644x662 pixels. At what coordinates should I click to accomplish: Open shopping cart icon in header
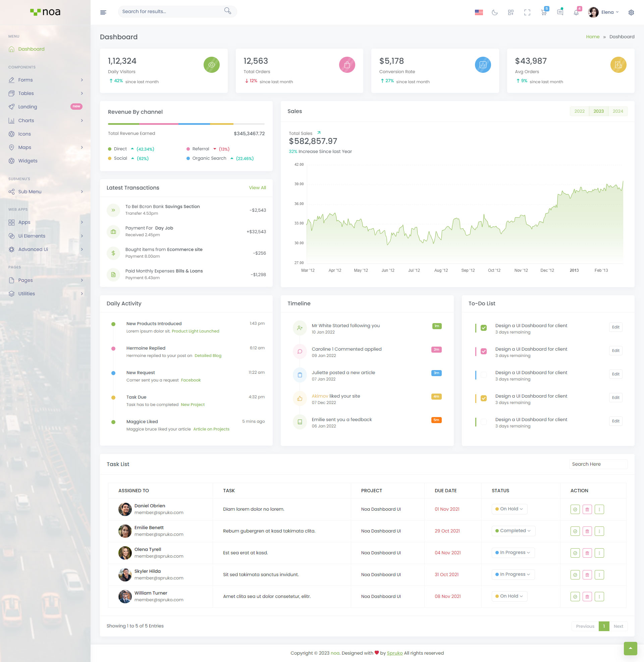(544, 12)
